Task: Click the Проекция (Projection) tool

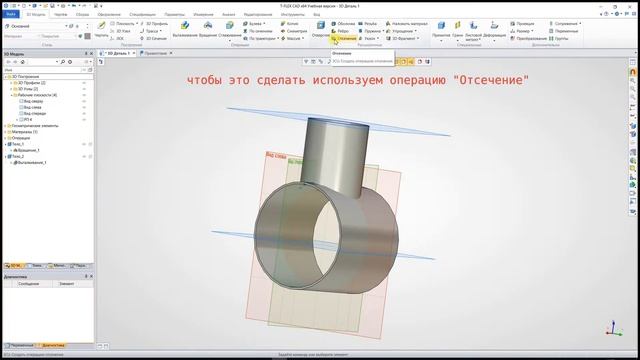Action: [x=522, y=24]
